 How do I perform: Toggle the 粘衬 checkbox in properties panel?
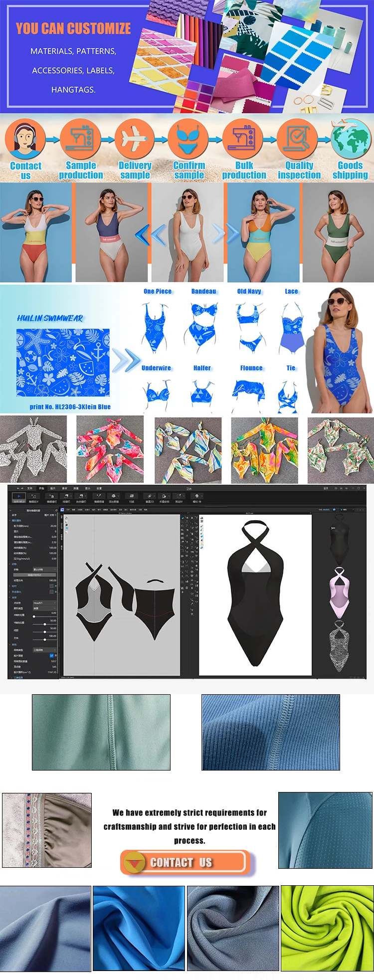51,586
